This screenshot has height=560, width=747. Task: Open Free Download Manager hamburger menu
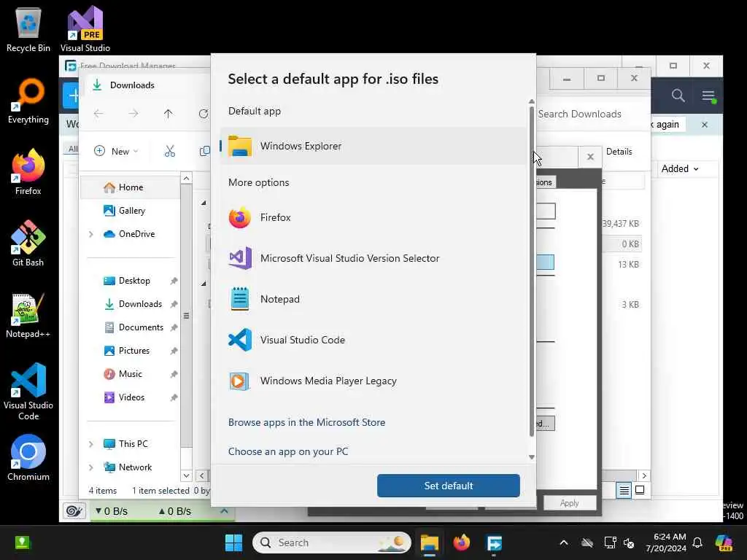click(708, 96)
